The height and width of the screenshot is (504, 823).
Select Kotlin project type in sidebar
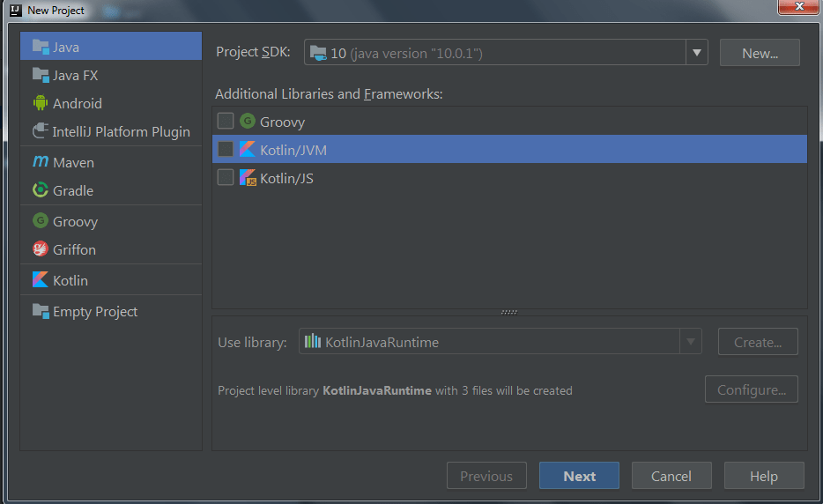click(111, 280)
